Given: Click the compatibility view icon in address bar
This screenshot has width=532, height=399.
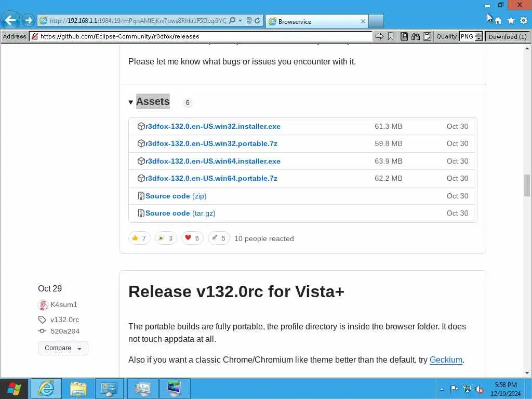Looking at the screenshot, I should point(249,21).
